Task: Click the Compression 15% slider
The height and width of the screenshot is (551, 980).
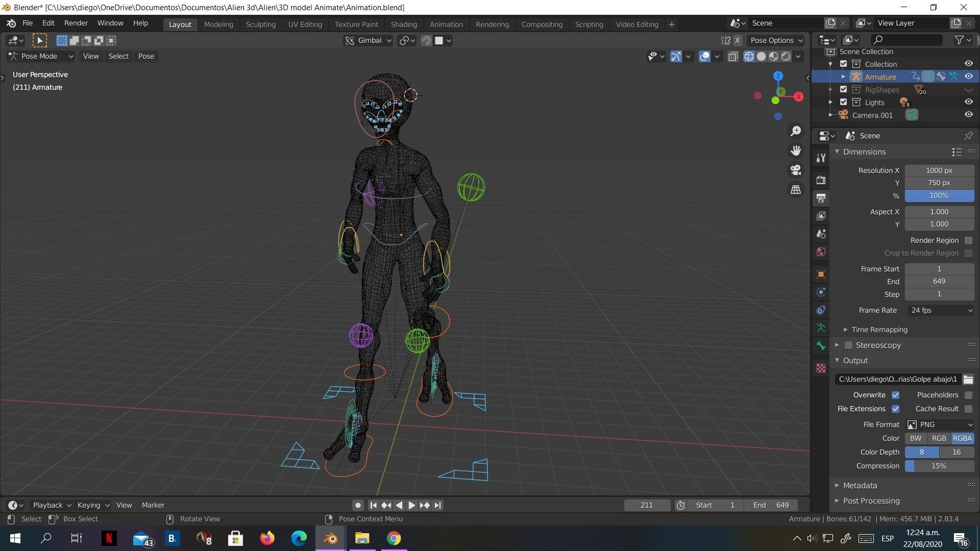Action: point(939,466)
